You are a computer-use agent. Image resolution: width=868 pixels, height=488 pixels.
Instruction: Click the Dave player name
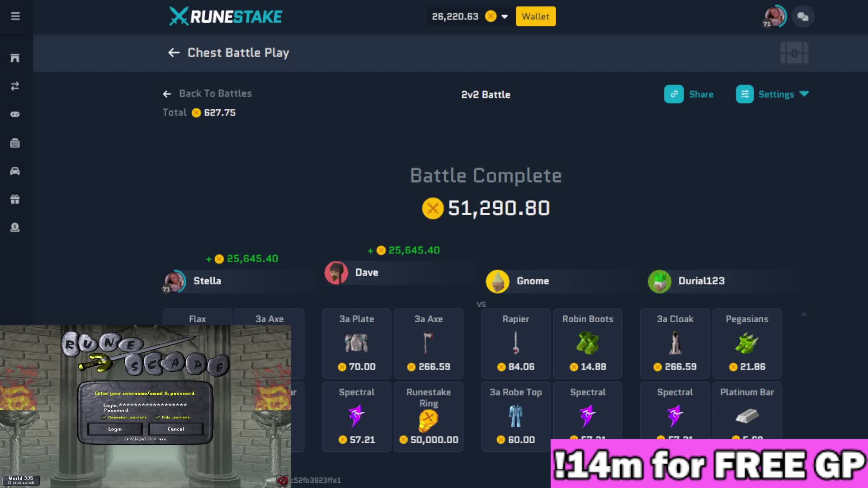(367, 272)
